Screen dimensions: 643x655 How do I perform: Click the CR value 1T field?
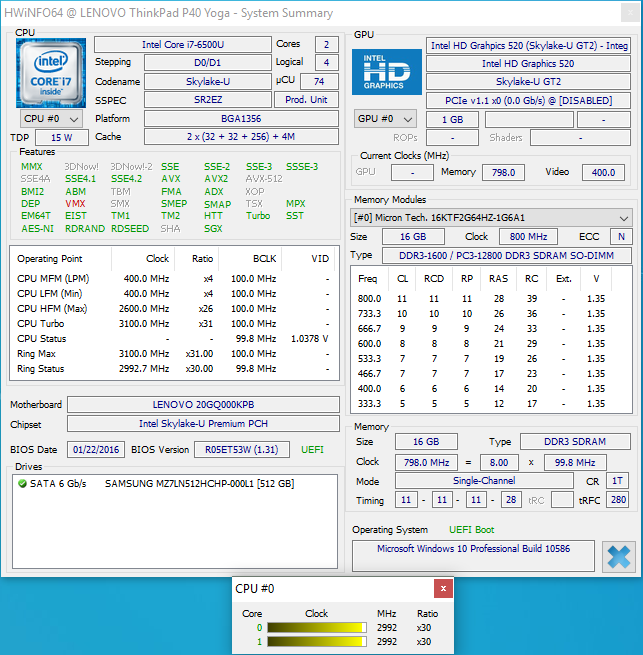click(x=618, y=481)
